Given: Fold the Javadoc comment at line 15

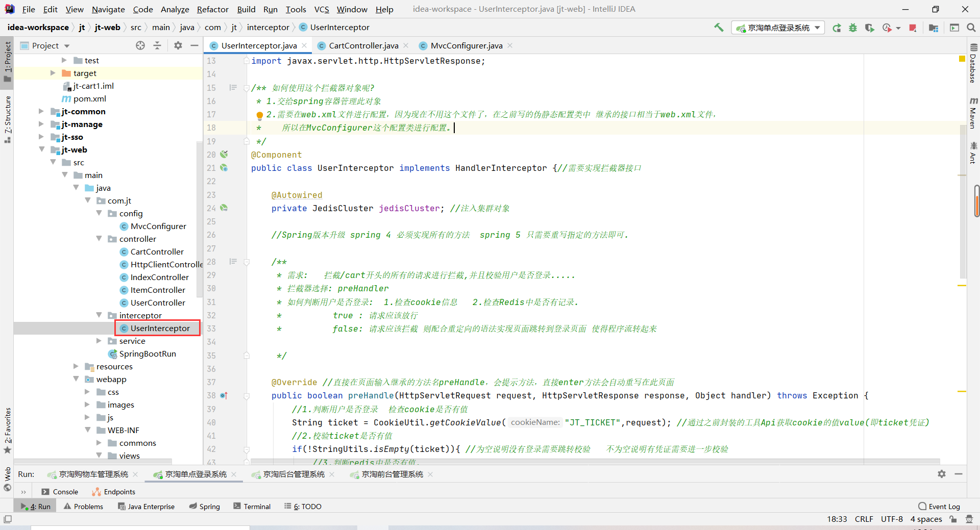Looking at the screenshot, I should 247,88.
